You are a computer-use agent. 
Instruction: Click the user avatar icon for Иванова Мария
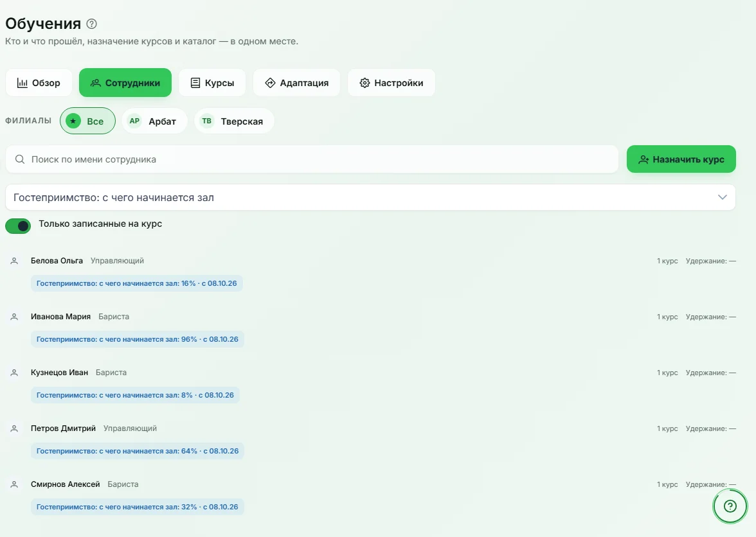[14, 317]
